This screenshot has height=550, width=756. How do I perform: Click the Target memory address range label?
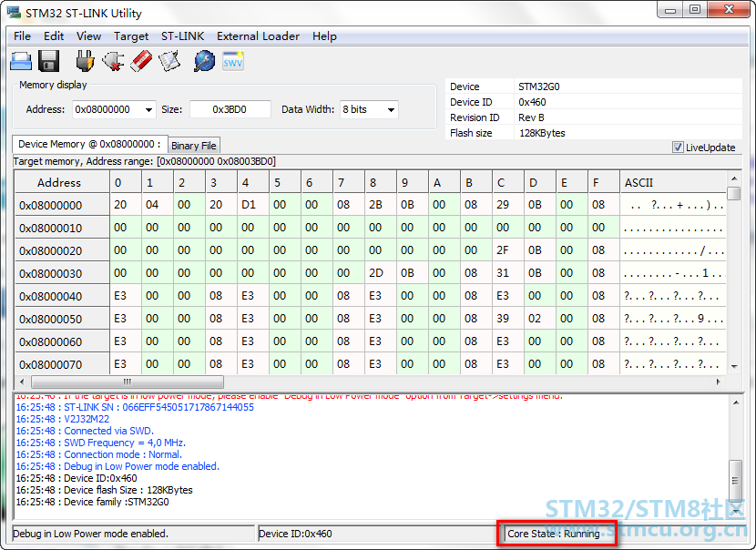(x=145, y=161)
